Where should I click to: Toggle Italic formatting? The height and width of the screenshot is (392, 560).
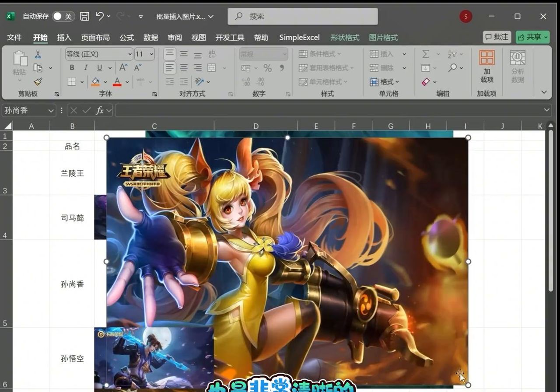pyautogui.click(x=86, y=68)
